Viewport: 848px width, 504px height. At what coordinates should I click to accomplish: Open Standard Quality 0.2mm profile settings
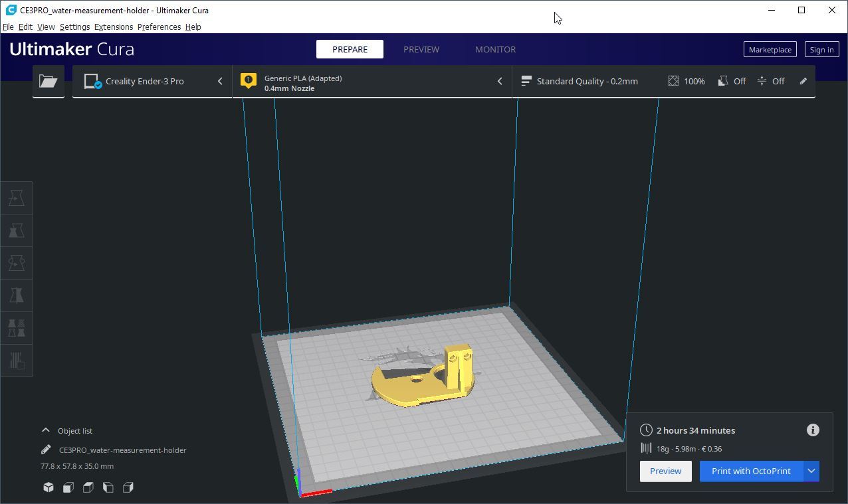pos(587,81)
